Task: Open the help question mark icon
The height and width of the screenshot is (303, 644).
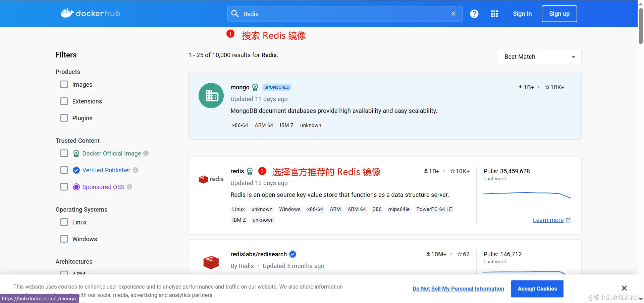Action: point(474,14)
